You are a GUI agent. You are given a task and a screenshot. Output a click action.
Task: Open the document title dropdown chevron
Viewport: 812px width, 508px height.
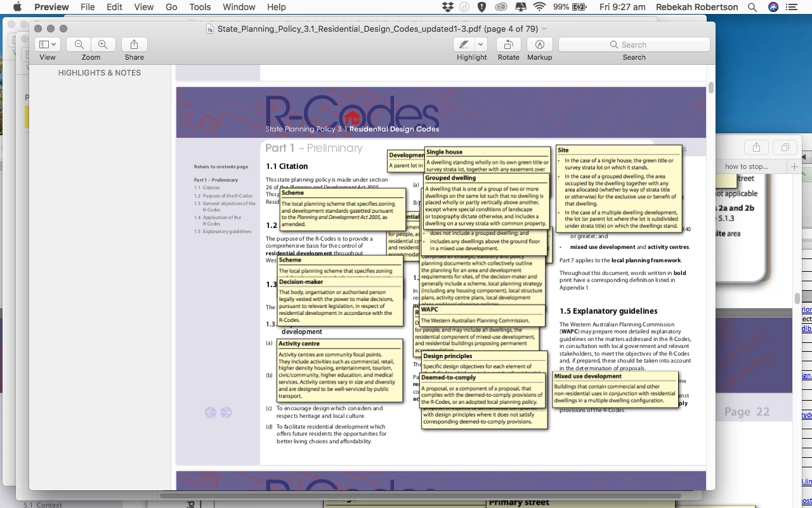pos(544,29)
